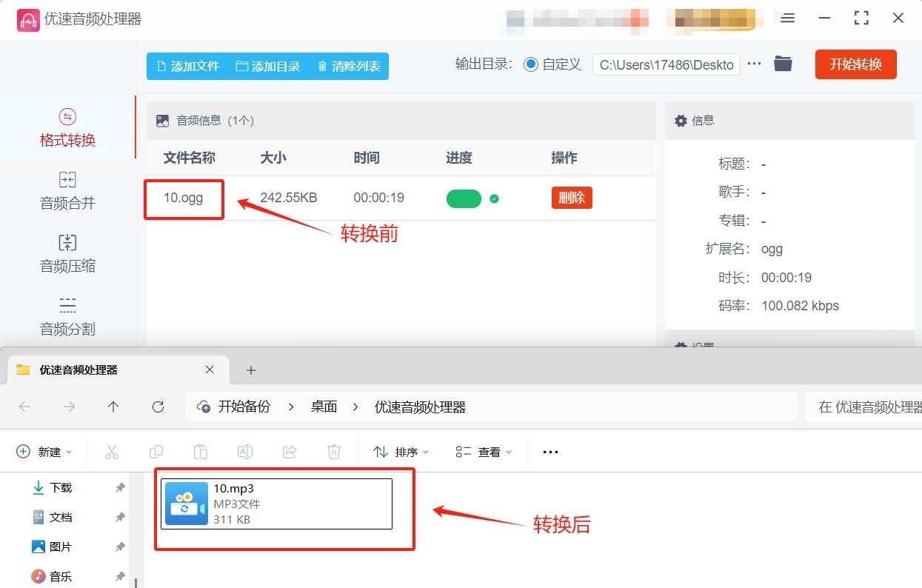The width and height of the screenshot is (922, 588).
Task: Click the 开始转换 start conversion button
Action: [x=855, y=64]
